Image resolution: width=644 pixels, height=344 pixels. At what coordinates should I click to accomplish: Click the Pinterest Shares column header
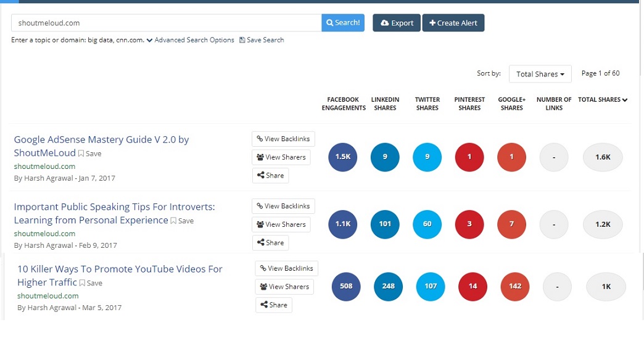469,104
